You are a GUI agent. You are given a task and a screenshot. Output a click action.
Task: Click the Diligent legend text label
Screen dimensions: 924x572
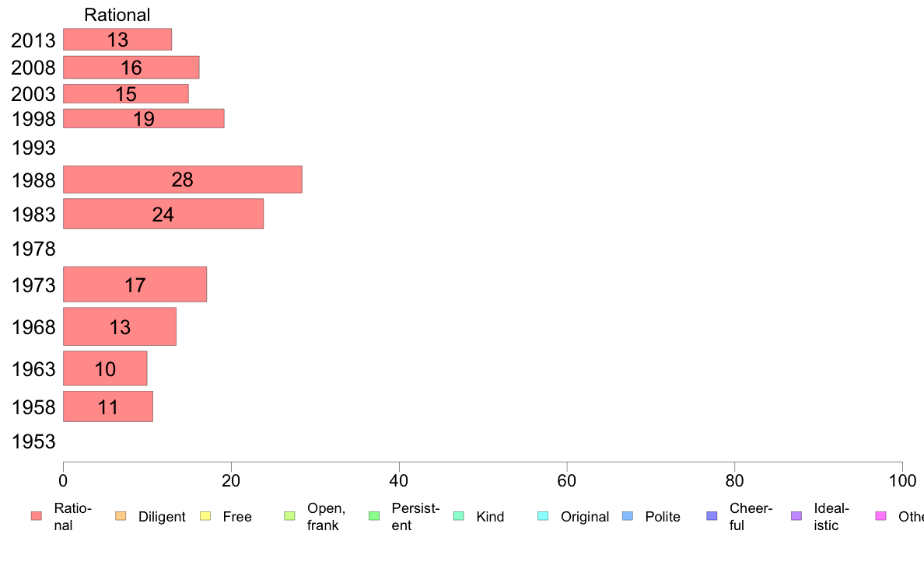[162, 517]
